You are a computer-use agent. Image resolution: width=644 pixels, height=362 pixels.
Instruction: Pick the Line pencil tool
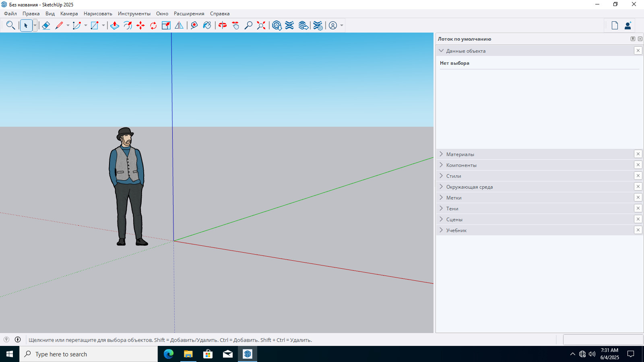click(59, 25)
